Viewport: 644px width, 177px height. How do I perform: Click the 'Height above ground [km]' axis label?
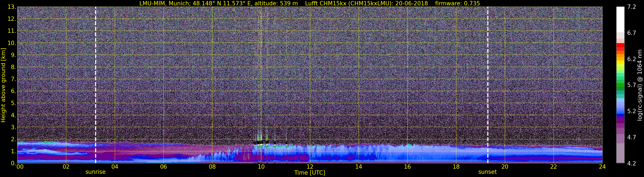(x=3, y=85)
